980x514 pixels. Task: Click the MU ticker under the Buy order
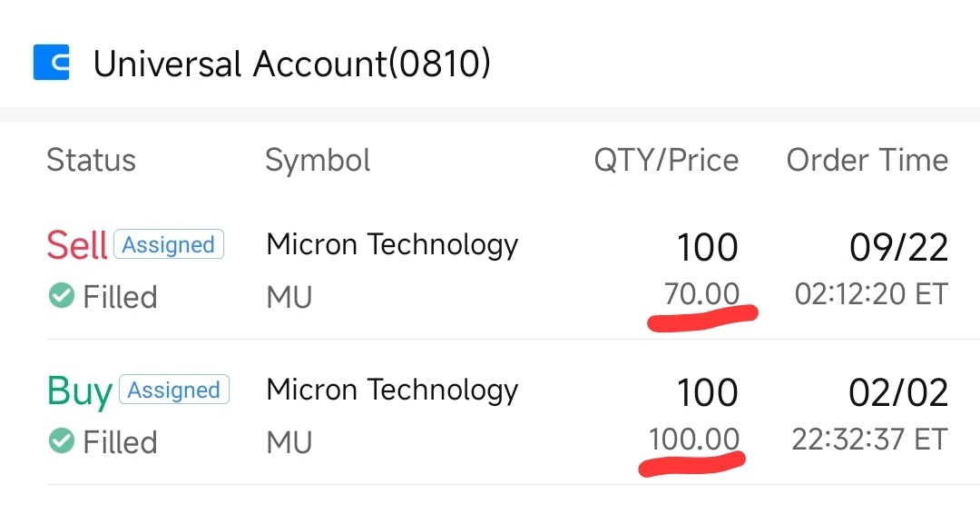pos(289,443)
